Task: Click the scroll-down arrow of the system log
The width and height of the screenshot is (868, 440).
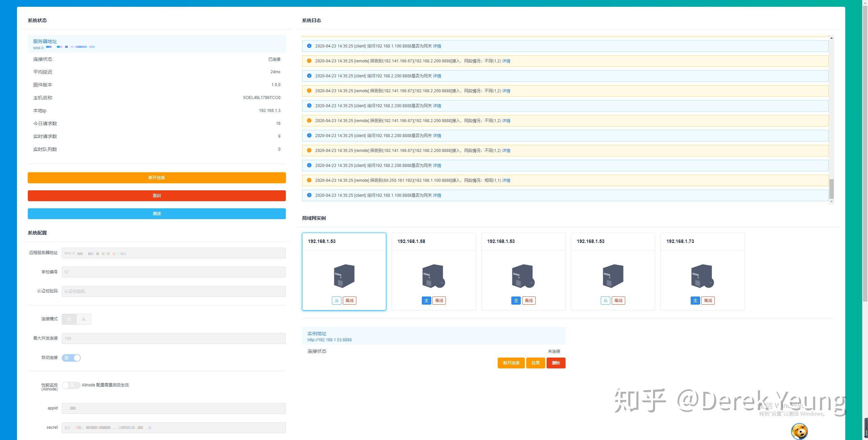Action: tap(831, 202)
